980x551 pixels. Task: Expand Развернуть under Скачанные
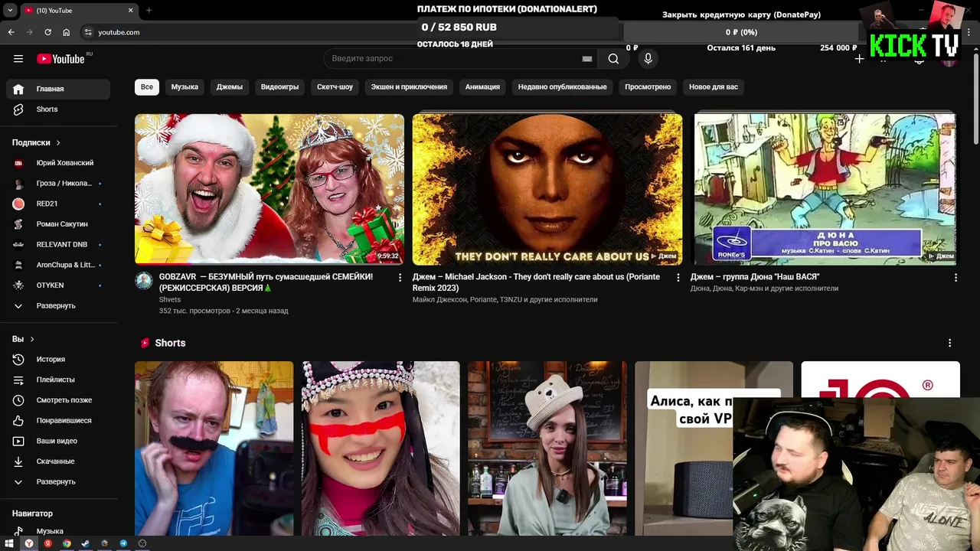(x=58, y=481)
